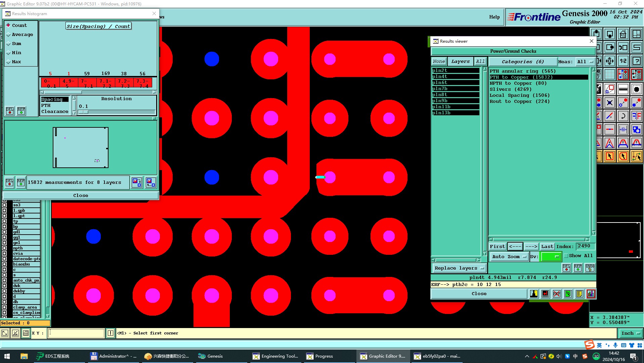This screenshot has height=363, width=644.
Task: Select the Sum radio option
Action: (14, 43)
